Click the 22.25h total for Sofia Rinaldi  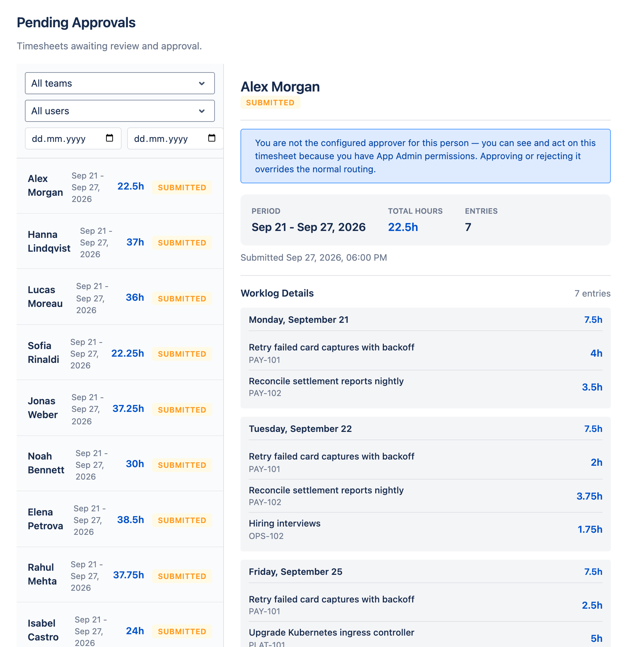pos(127,353)
